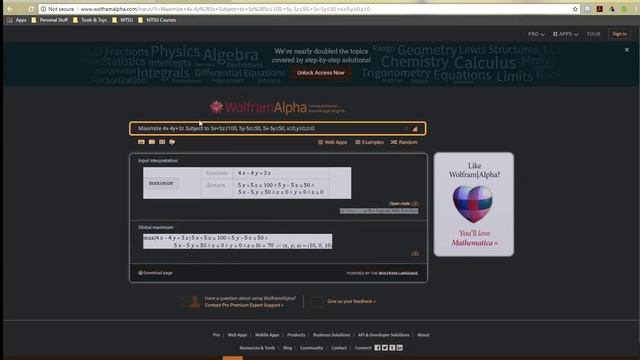Open the TOUR menu item

(x=593, y=34)
